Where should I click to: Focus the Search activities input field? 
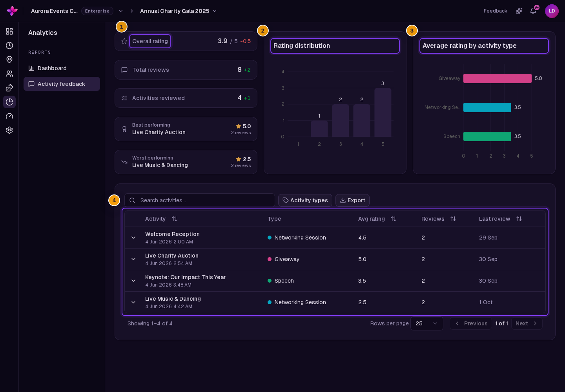point(200,200)
